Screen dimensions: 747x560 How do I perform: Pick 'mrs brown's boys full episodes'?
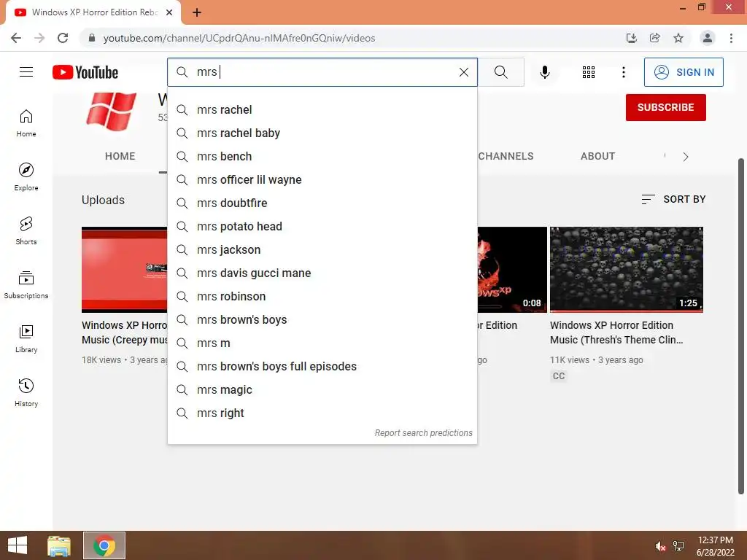(322, 366)
